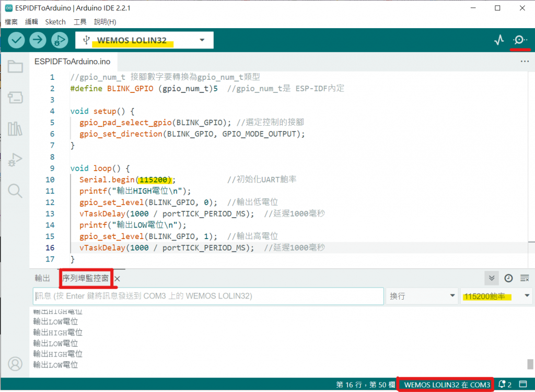Screen dimensions: 535x392
Task: Click the printf 輸出LOW電位 code line
Action: coord(133,225)
